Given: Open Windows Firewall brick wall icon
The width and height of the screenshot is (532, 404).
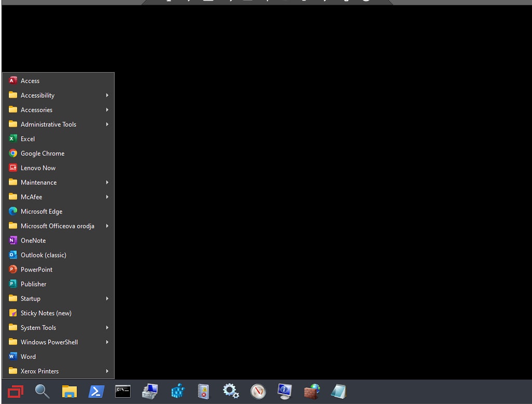Looking at the screenshot, I should [311, 392].
